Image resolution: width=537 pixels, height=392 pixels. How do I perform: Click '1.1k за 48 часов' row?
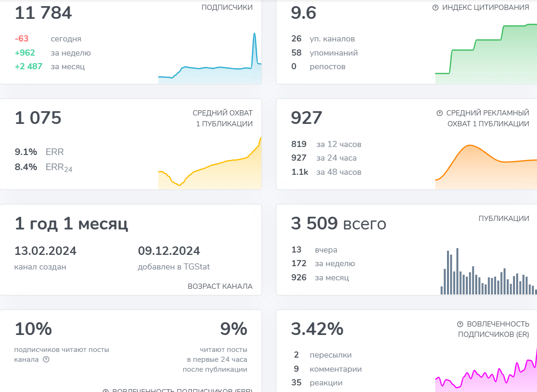coord(326,172)
